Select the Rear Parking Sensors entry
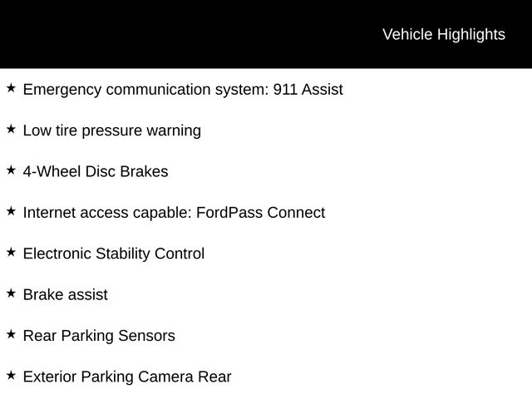532x399 pixels. coord(99,336)
